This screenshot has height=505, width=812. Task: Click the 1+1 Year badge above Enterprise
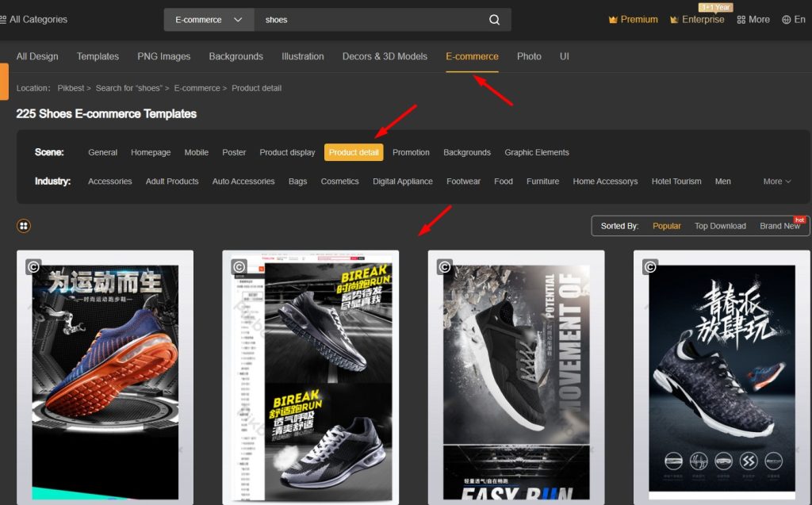716,7
